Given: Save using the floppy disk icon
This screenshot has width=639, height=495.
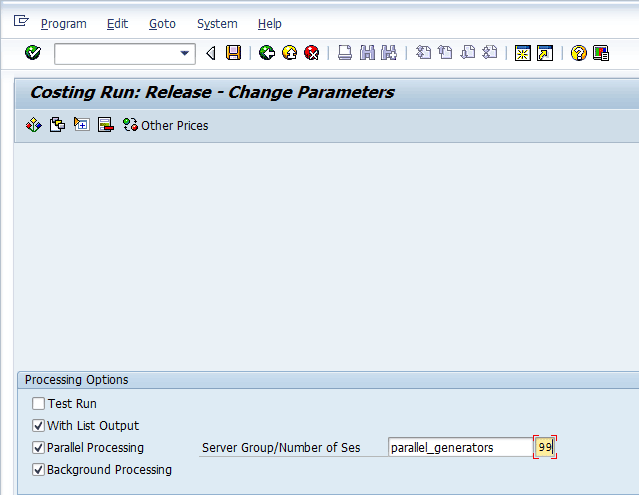Looking at the screenshot, I should (x=234, y=53).
